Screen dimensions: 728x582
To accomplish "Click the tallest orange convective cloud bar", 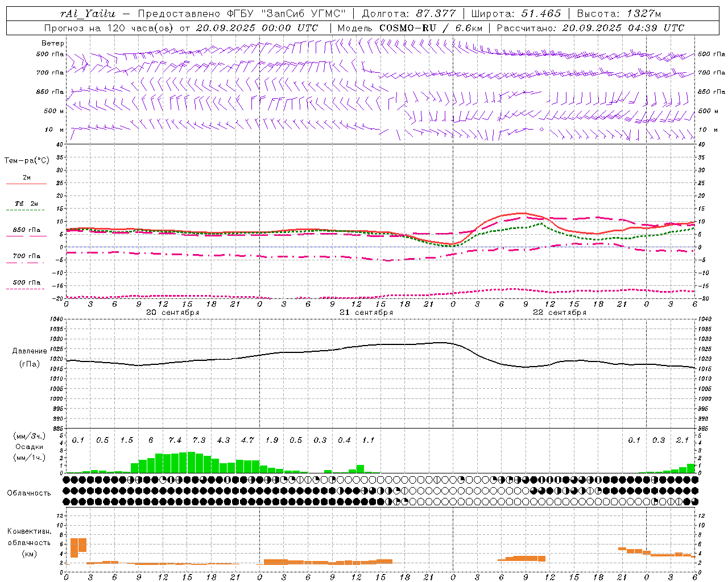I will [74, 547].
